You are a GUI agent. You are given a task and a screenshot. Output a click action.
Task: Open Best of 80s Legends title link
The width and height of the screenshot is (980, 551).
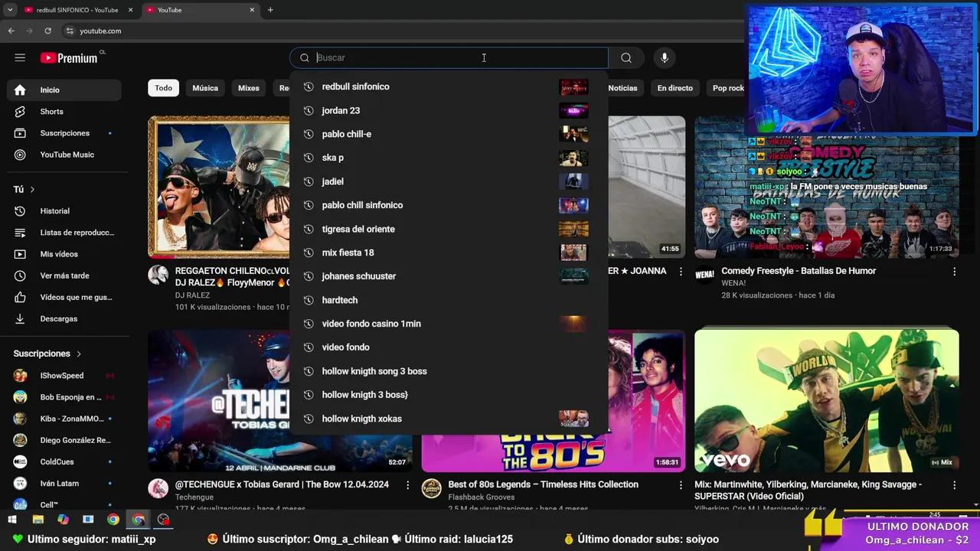(x=543, y=484)
